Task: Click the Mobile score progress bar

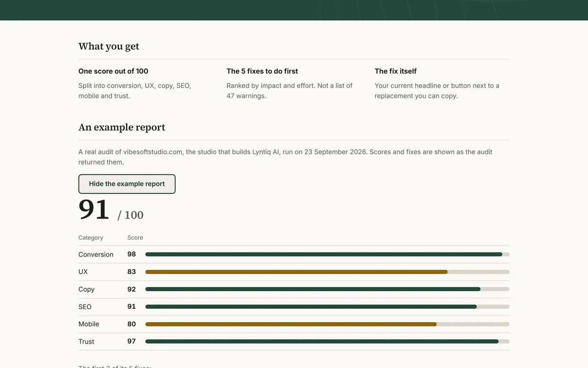Action: click(327, 324)
